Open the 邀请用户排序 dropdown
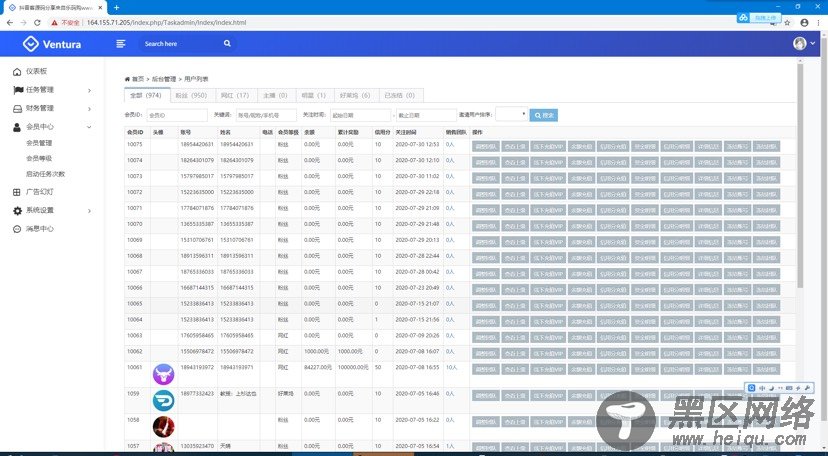828x456 pixels. (x=511, y=115)
